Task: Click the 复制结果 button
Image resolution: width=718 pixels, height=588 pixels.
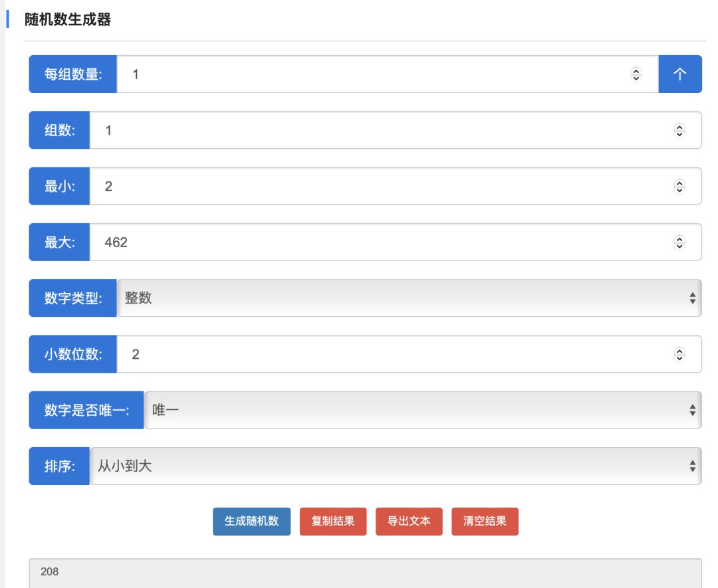Action: 333,522
